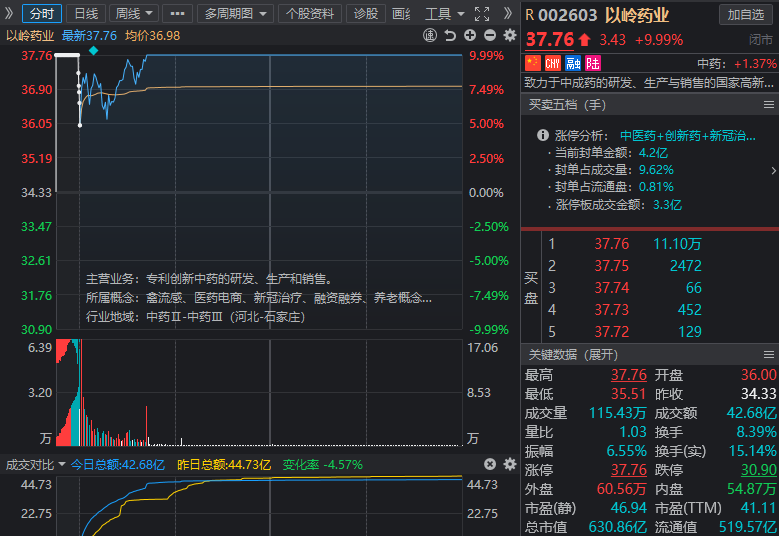Screen dimensions: 779x536
Task: Click the undo arrow icon above chart
Action: point(450,35)
